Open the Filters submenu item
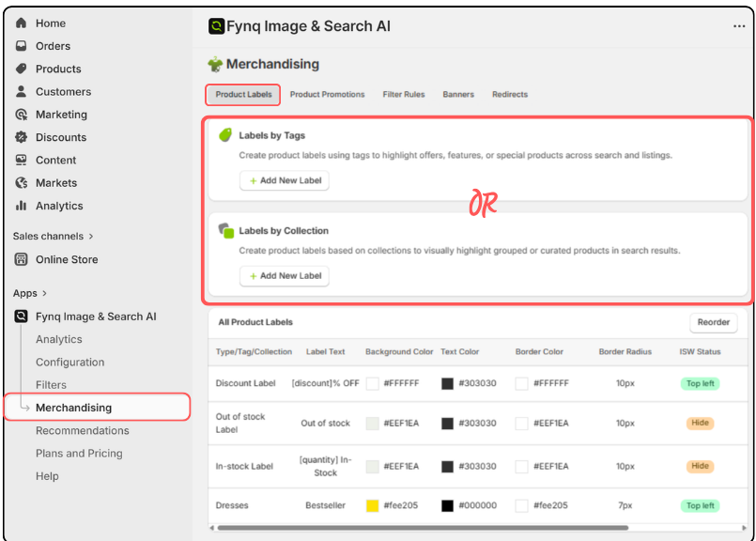 (x=51, y=385)
